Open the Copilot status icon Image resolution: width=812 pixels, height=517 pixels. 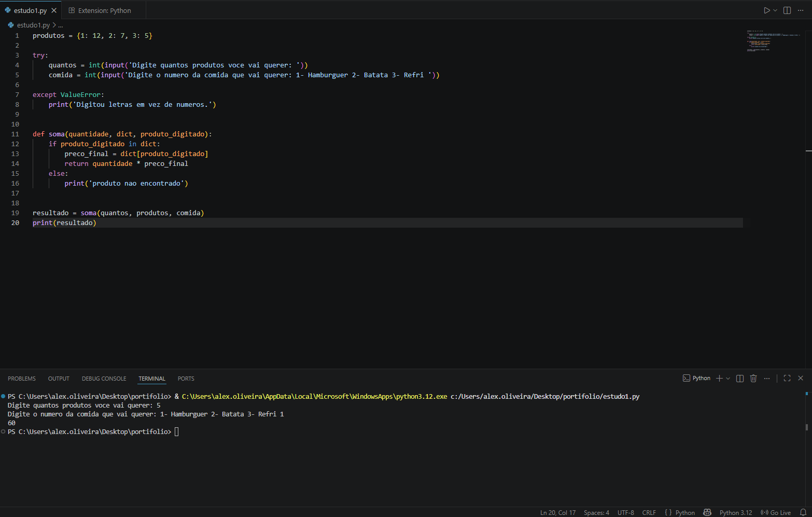(707, 512)
